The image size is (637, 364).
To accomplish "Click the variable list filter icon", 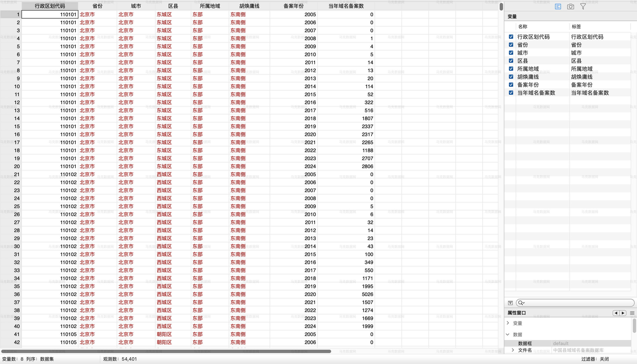I will pyautogui.click(x=510, y=303).
